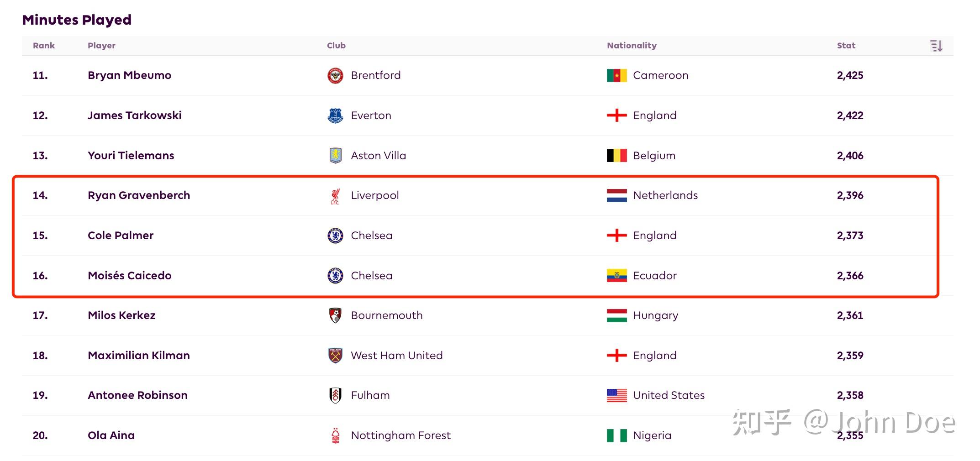Select the Fulham club badge
The width and height of the screenshot is (980, 461).
pyautogui.click(x=336, y=395)
